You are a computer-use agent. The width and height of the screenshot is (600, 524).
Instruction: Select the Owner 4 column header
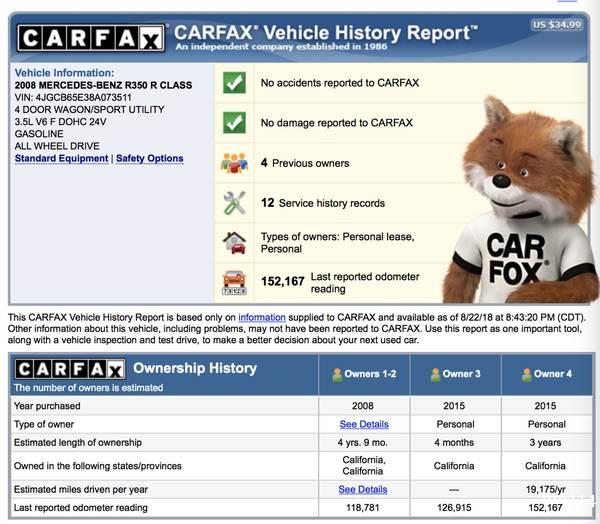[x=547, y=374]
